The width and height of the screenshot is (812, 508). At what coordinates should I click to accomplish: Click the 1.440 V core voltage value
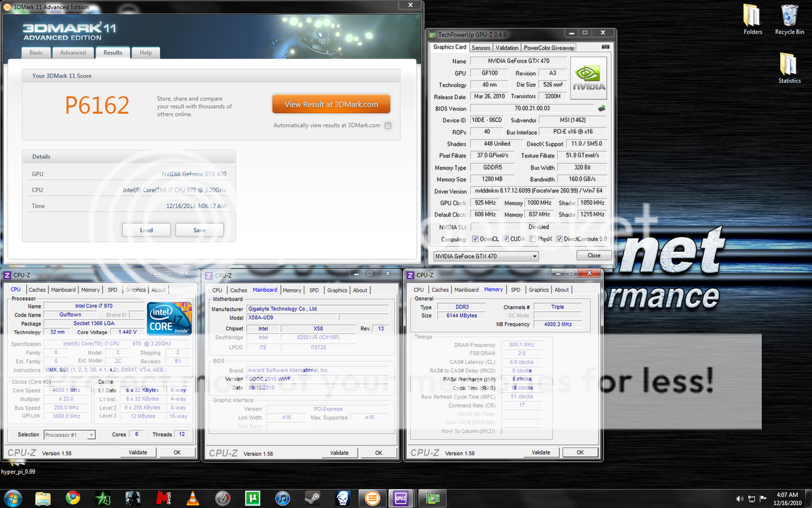point(126,332)
